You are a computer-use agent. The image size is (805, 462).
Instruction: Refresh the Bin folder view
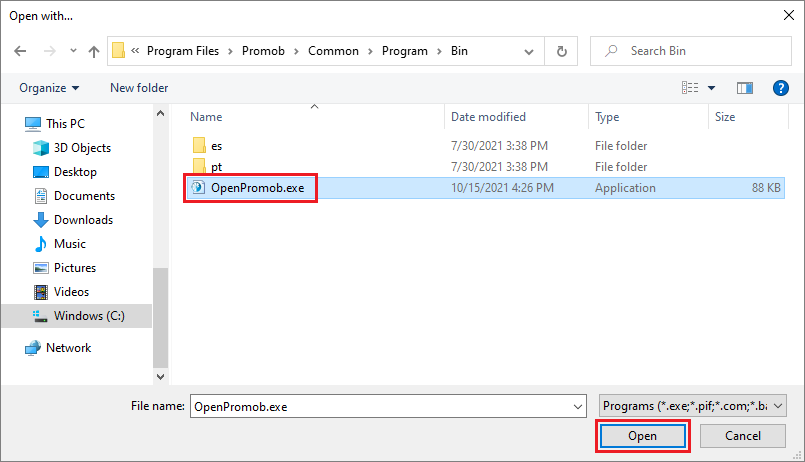pyautogui.click(x=562, y=51)
